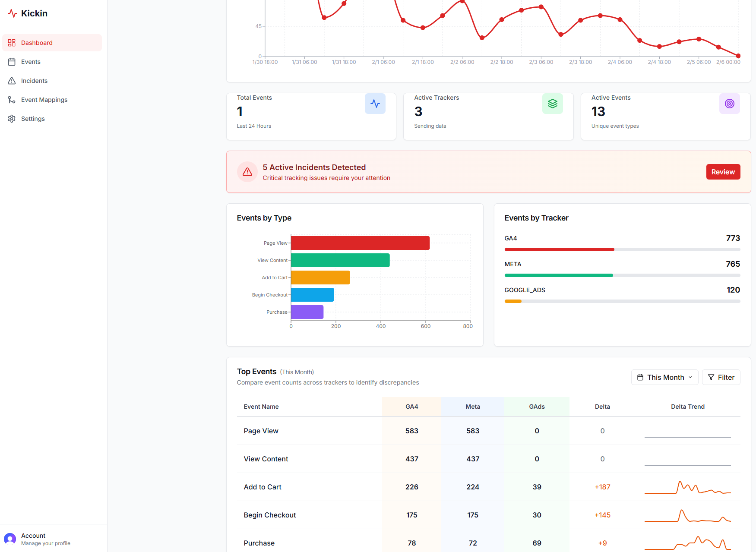This screenshot has width=756, height=552.
Task: Click the Account avatar icon
Action: tap(10, 538)
